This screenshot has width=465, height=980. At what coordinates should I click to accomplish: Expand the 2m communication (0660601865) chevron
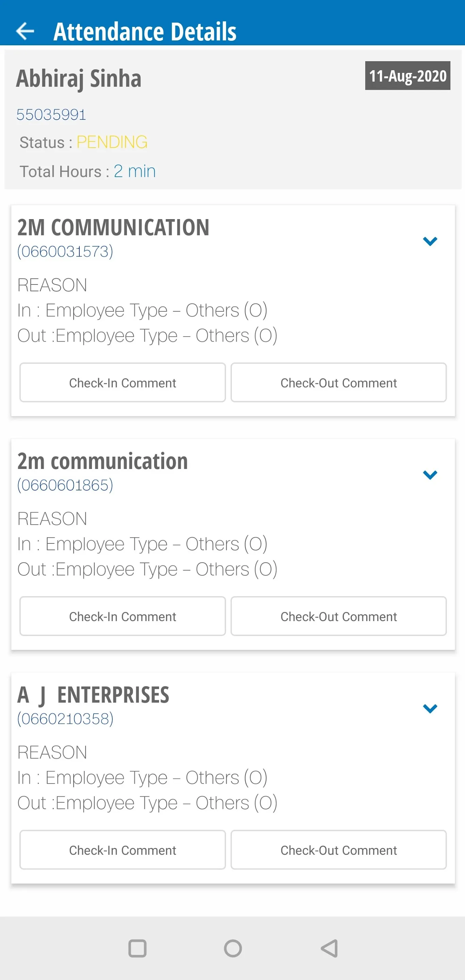430,475
